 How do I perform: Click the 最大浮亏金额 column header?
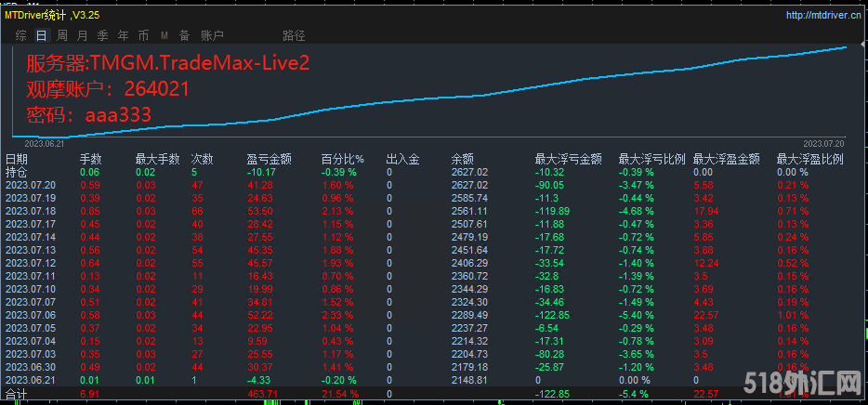pyautogui.click(x=569, y=160)
